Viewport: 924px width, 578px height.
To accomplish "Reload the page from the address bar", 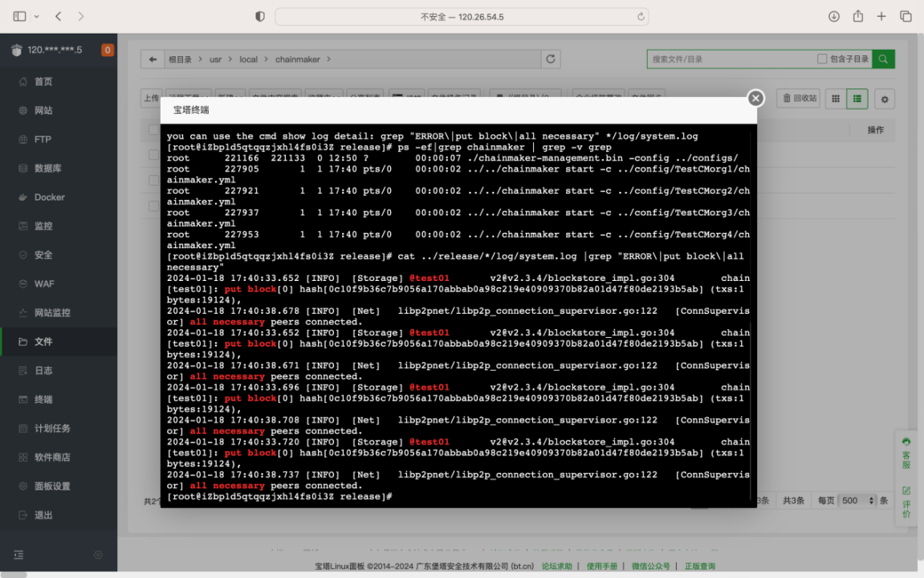I will point(641,17).
